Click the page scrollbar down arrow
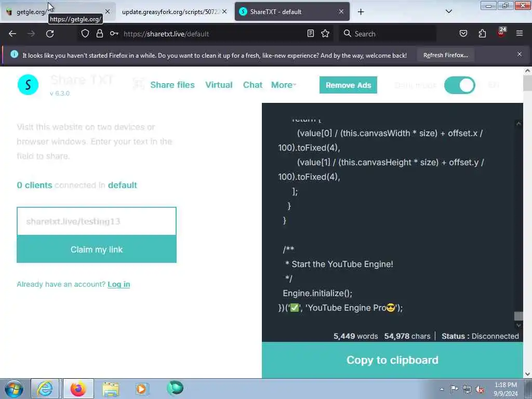532x399 pixels. [x=527, y=374]
